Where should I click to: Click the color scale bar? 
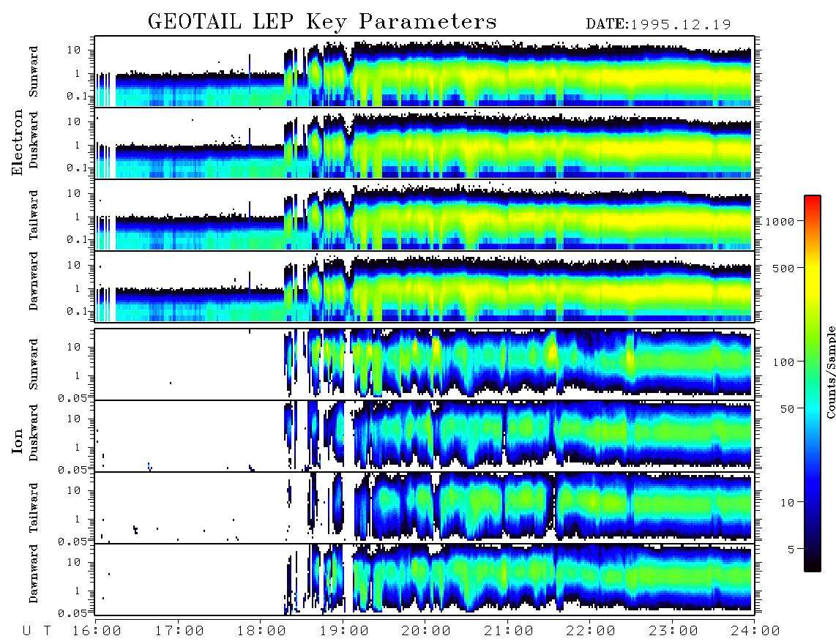(x=813, y=383)
